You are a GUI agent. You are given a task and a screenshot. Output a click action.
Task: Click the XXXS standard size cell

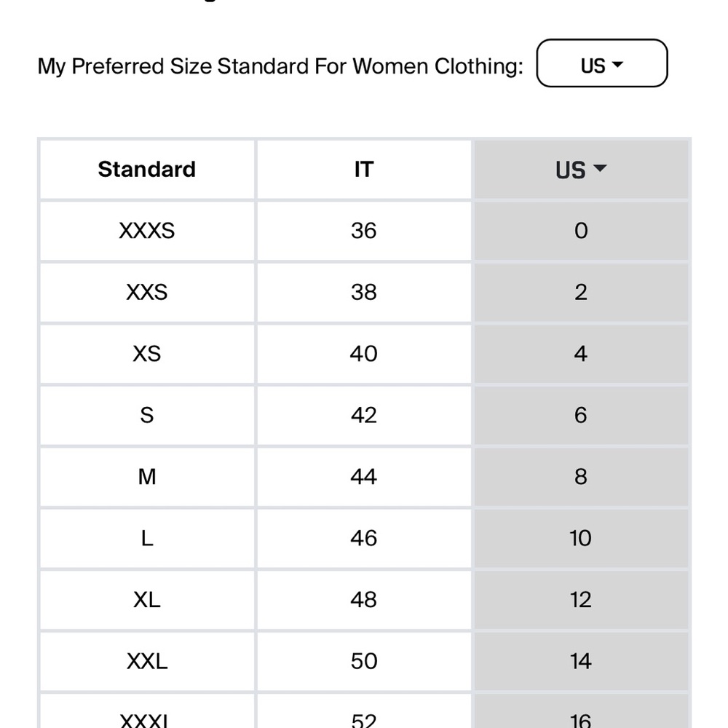147,231
